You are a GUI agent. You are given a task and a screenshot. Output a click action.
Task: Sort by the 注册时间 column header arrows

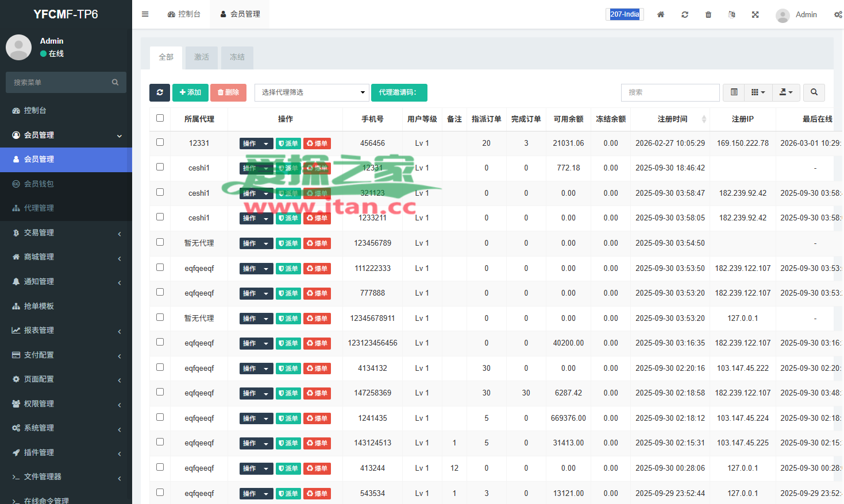(704, 119)
